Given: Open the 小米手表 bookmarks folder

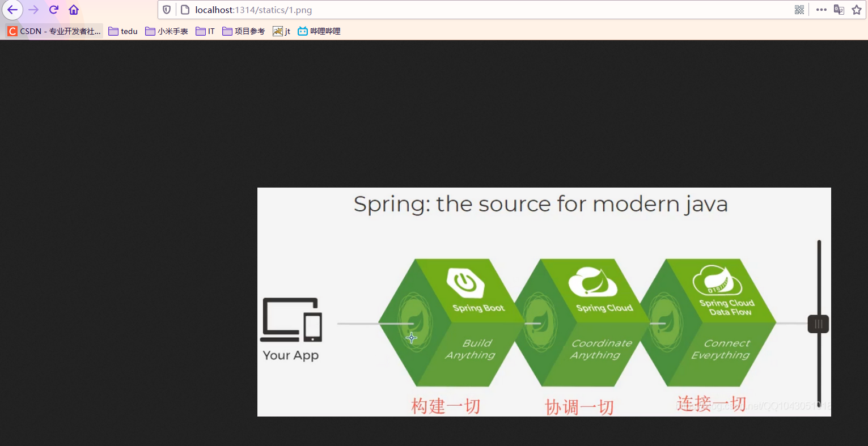Looking at the screenshot, I should tap(167, 31).
